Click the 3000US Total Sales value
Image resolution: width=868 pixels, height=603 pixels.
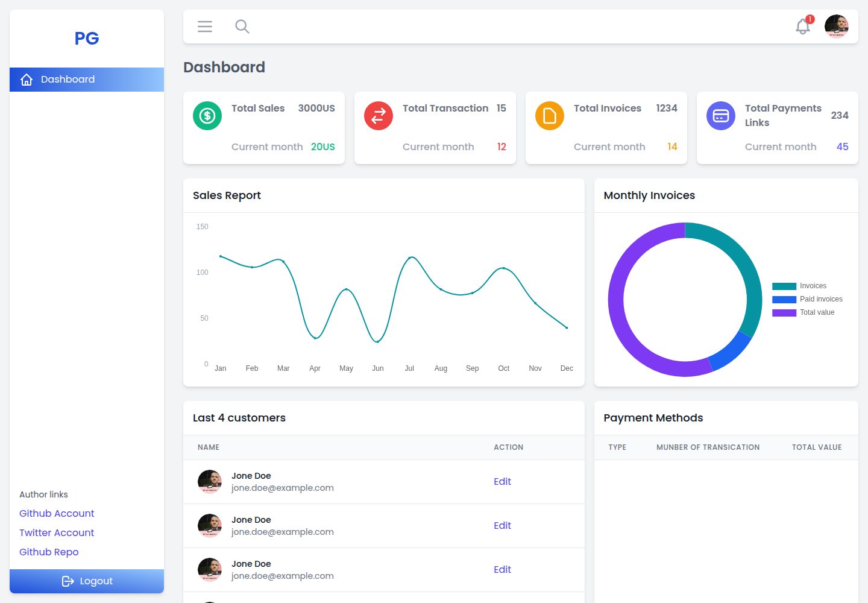pos(316,109)
